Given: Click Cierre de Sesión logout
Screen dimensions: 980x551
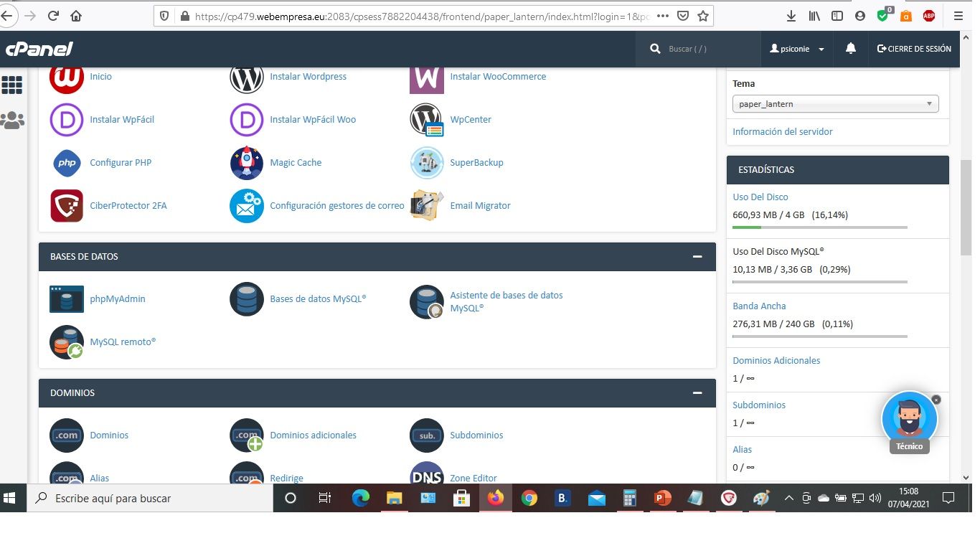Looking at the screenshot, I should tap(914, 49).
